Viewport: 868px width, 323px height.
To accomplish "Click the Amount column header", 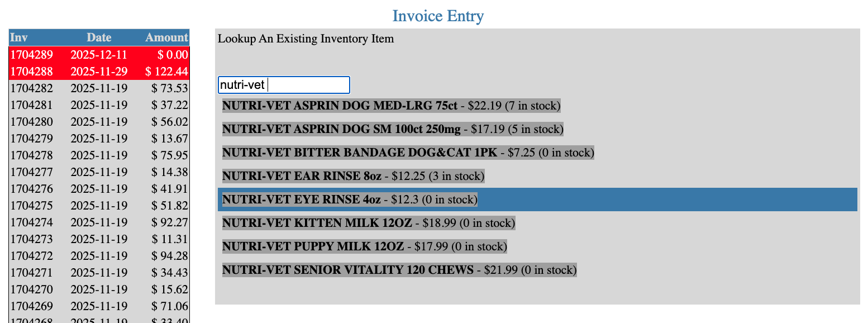I will [x=166, y=37].
